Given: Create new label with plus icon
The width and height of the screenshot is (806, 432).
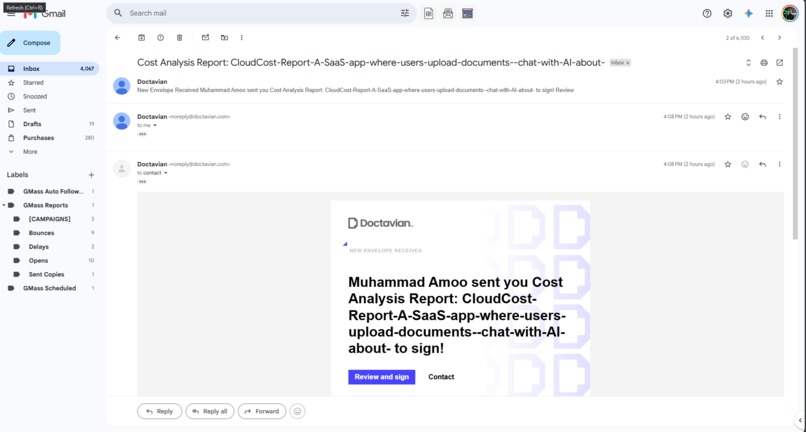Looking at the screenshot, I should (x=91, y=175).
